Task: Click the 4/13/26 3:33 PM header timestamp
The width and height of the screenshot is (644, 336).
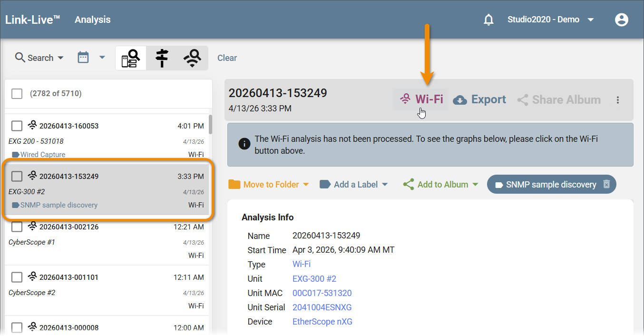Action: [x=260, y=109]
